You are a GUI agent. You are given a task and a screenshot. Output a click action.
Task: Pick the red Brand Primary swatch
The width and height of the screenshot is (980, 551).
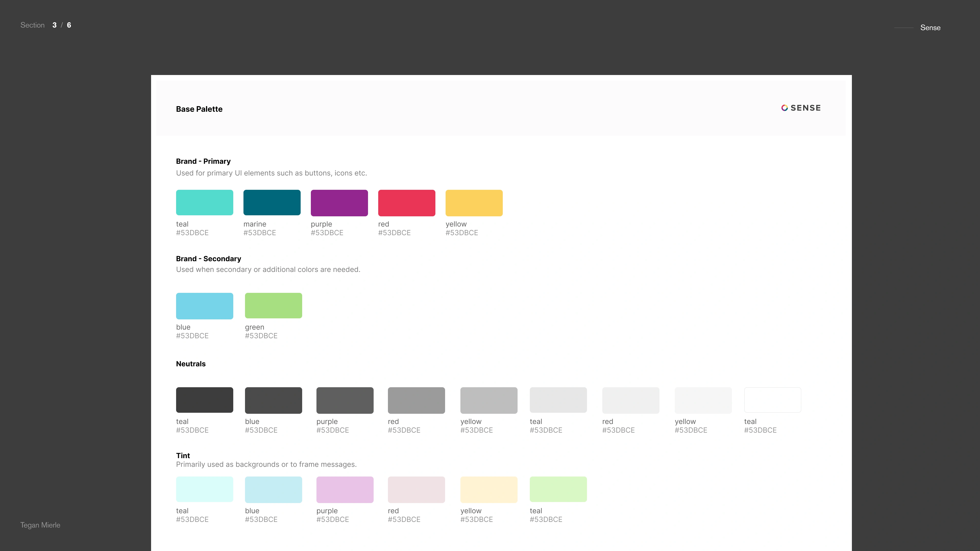[x=406, y=203]
